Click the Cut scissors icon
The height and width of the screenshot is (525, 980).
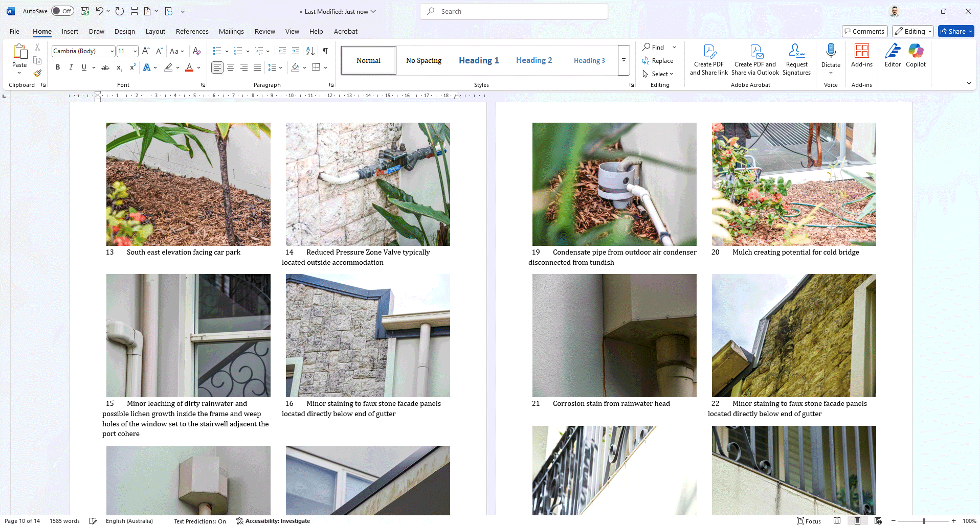tap(37, 48)
